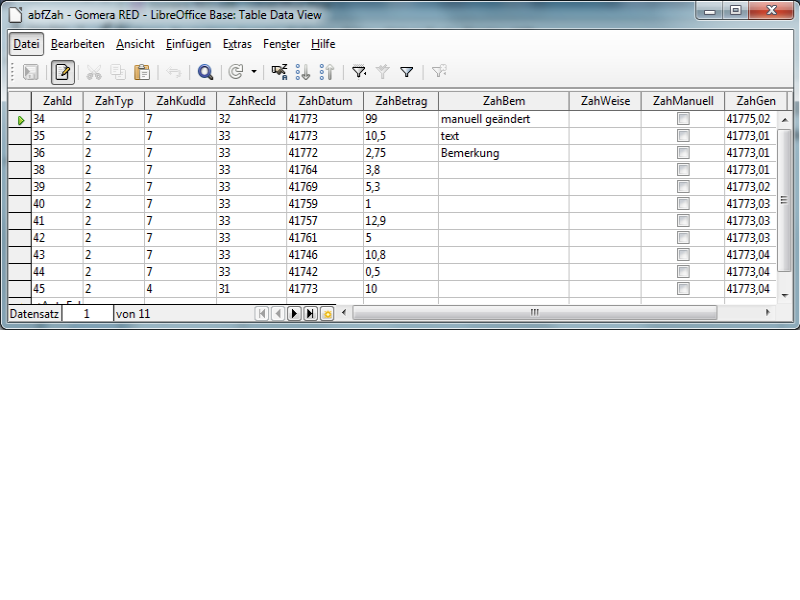Tick ZahManuell checkbox for ZahId 40
The image size is (800, 600).
click(x=683, y=204)
